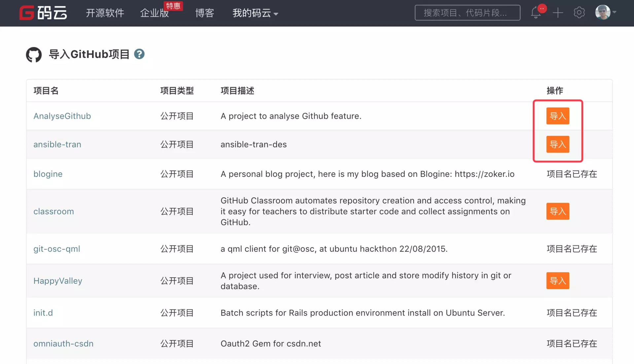The image size is (634, 364).
Task: Expand the avatar dropdown arrow
Action: [x=615, y=12]
